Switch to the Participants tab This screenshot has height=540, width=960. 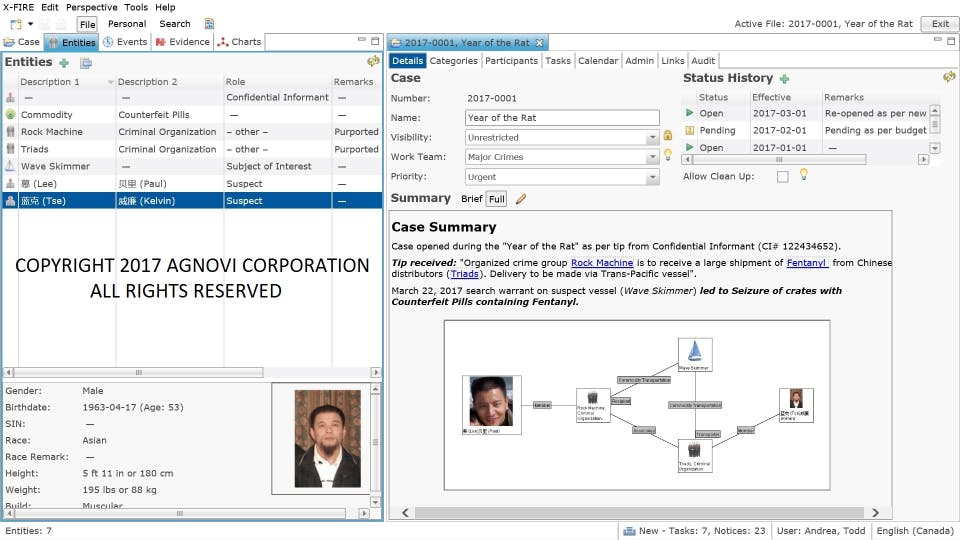click(511, 61)
